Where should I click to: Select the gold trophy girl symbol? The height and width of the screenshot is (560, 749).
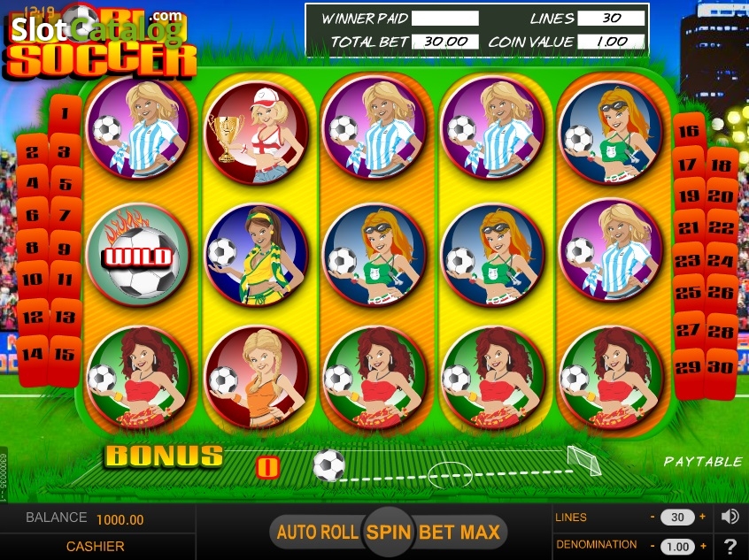coord(256,132)
